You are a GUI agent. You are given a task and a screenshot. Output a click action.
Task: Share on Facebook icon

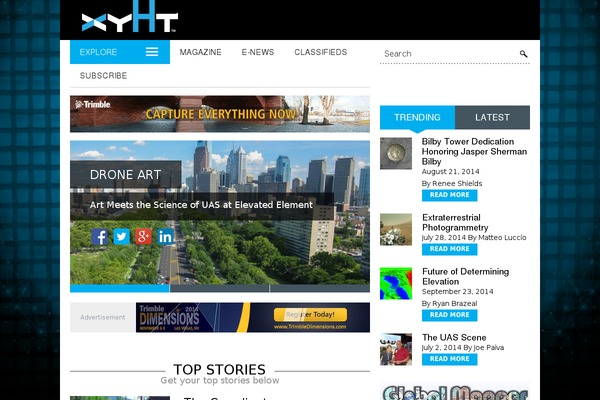click(x=99, y=237)
